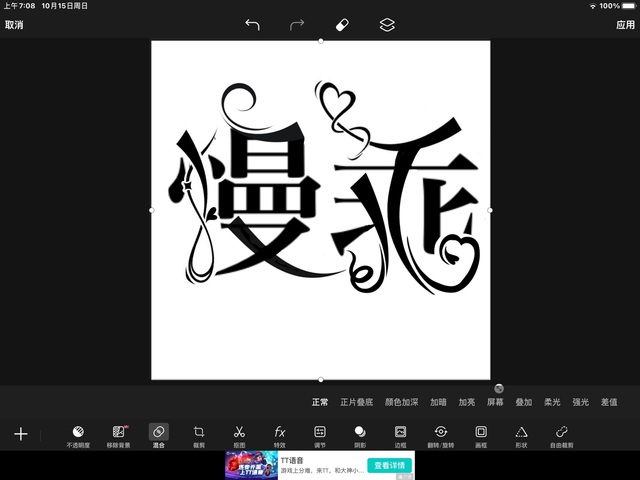Select the 抠图 scissors cutout tool
Image resolution: width=640 pixels, height=480 pixels.
coord(239,435)
